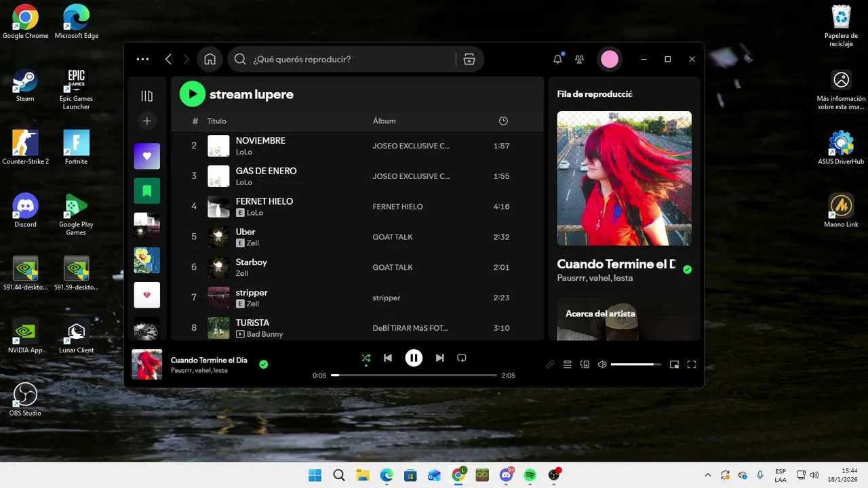This screenshot has width=868, height=488.
Task: Seek within the song progress bar
Action: 414,375
